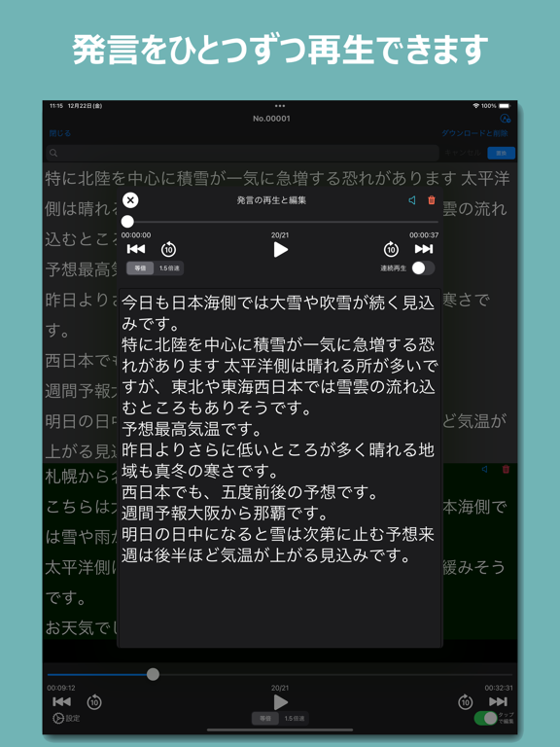Tap the speaker icon in popup header

[x=412, y=200]
